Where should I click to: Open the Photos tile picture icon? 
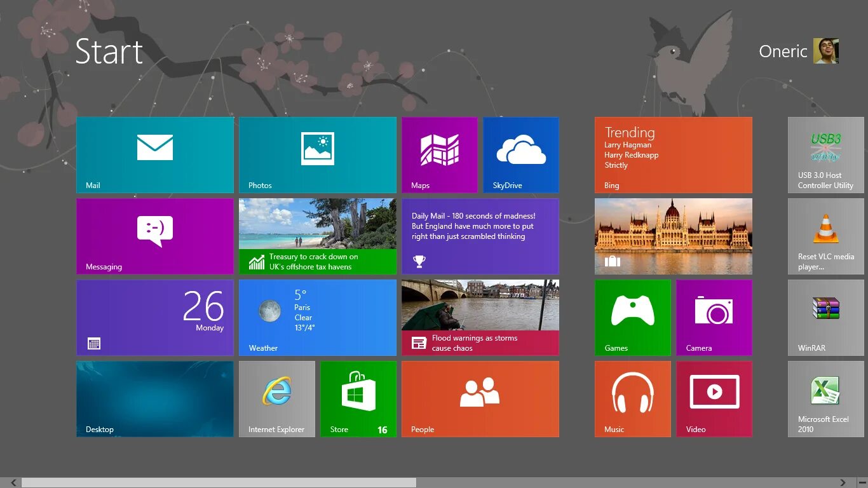coord(318,149)
